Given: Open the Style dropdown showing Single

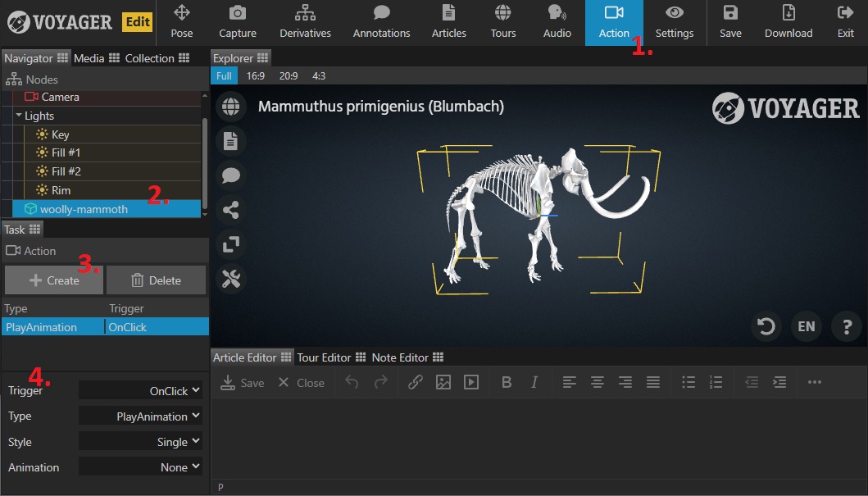Looking at the screenshot, I should (140, 442).
